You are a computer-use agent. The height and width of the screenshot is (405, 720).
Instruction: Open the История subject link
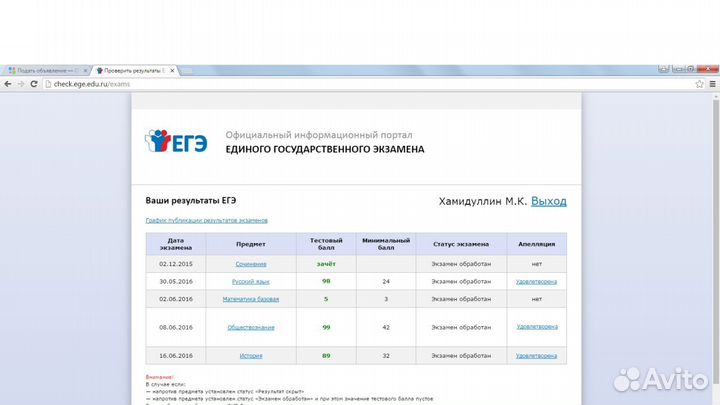click(x=251, y=356)
